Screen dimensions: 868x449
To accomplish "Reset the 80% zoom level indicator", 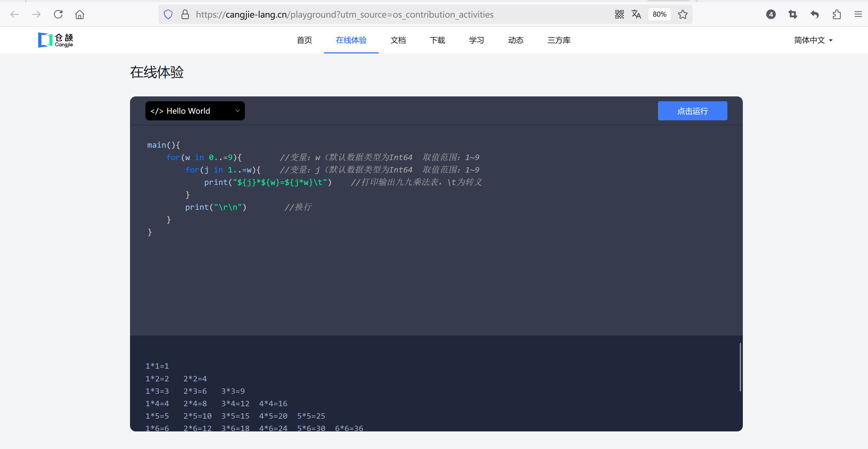I will (659, 15).
